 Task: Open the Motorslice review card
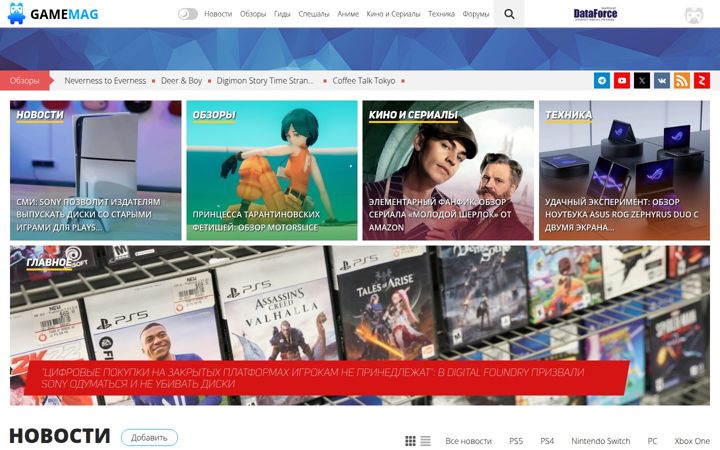pos(272,170)
